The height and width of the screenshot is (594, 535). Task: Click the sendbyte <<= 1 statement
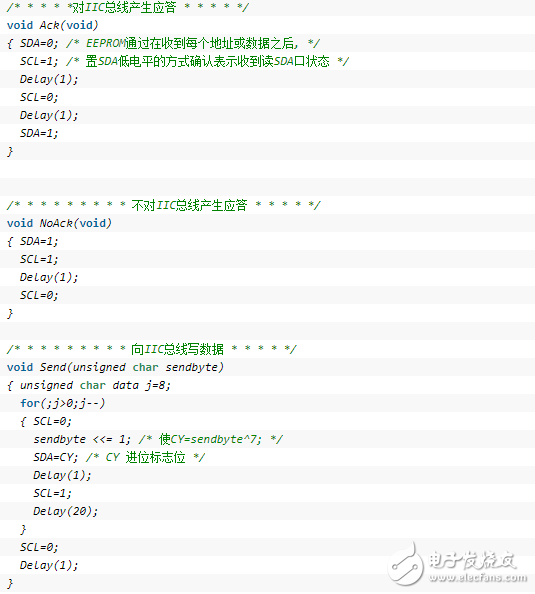click(82, 439)
